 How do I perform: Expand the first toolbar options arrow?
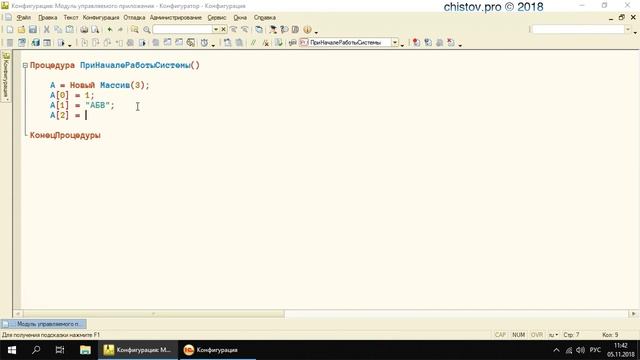coord(316,32)
